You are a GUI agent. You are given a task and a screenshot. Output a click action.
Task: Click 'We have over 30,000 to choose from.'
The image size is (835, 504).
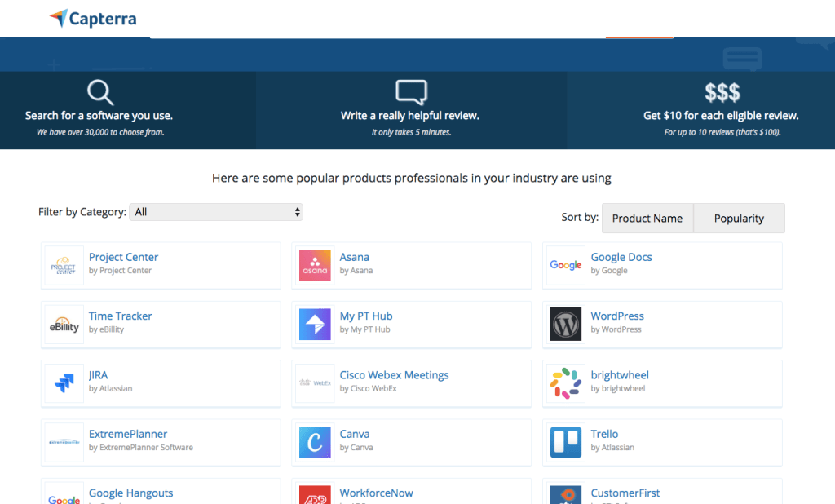[x=100, y=132]
